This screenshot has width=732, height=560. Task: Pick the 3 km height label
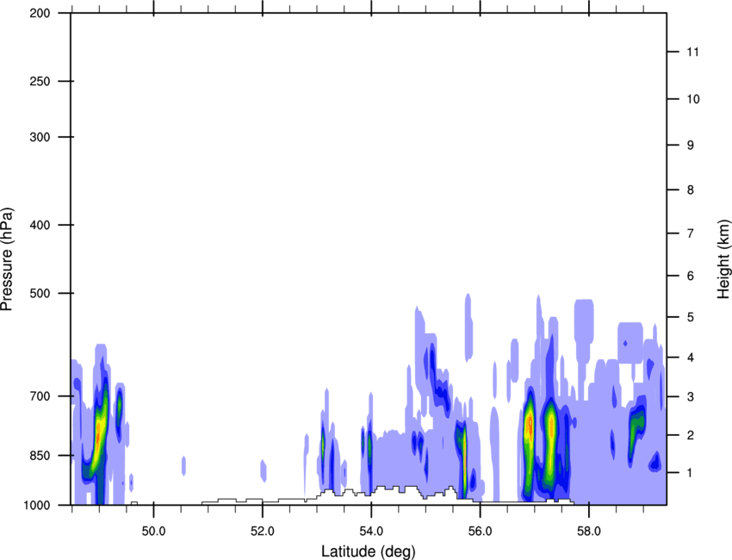coord(690,397)
